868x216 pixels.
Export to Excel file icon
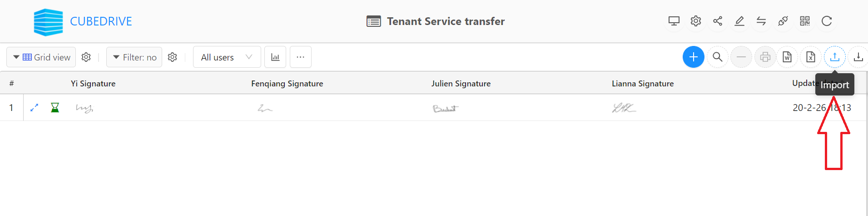[x=811, y=57]
